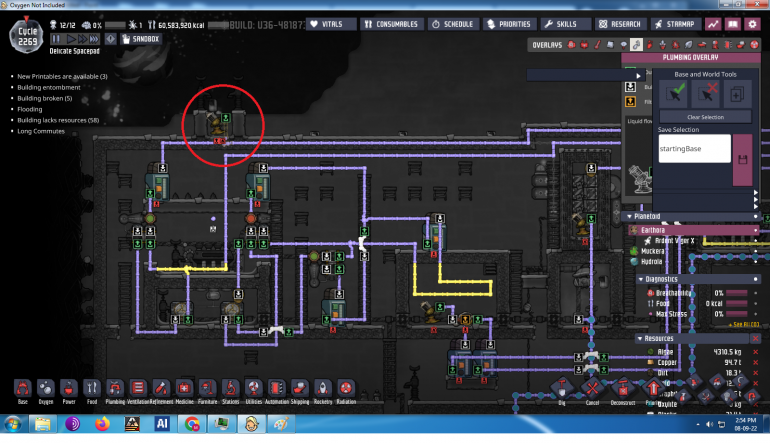Screen dimensions: 770x443
Task: Open the Plumbing build category
Action: [115, 388]
